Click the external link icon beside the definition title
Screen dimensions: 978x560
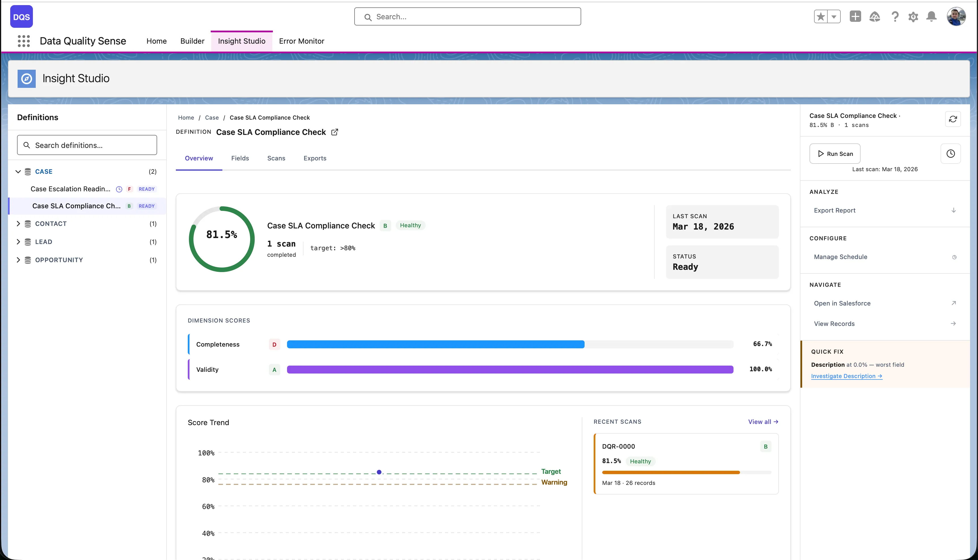click(334, 132)
